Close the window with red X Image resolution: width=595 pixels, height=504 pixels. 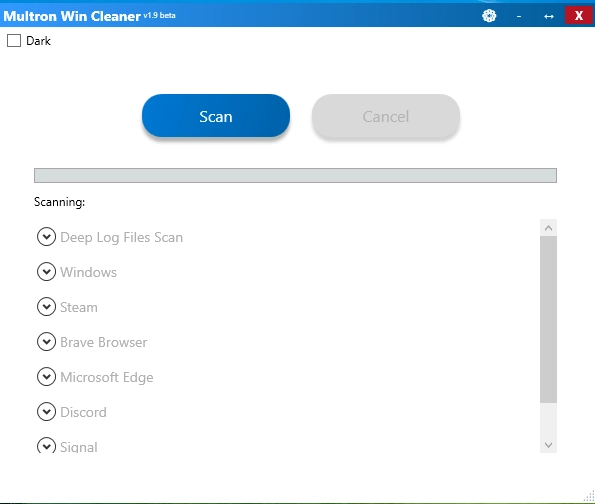pyautogui.click(x=579, y=16)
